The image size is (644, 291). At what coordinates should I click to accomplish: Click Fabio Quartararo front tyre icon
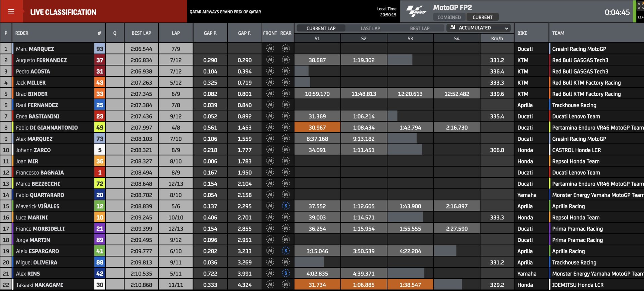[x=270, y=195]
